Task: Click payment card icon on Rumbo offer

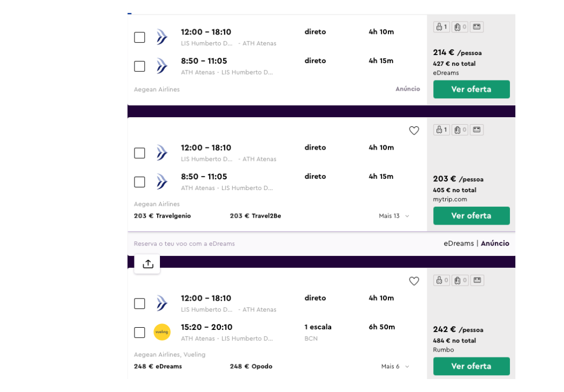Action: 476,280
